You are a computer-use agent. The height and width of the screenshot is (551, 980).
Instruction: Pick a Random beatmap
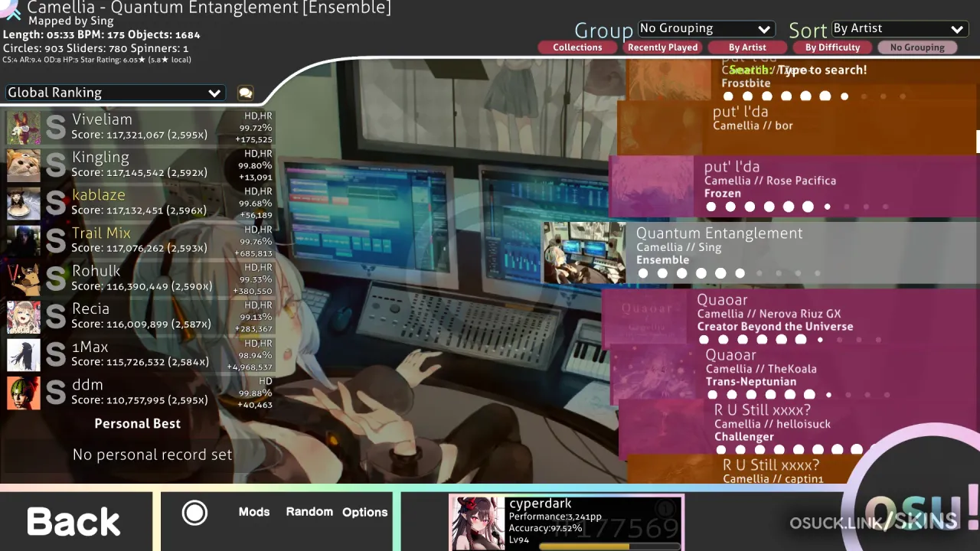click(x=309, y=512)
